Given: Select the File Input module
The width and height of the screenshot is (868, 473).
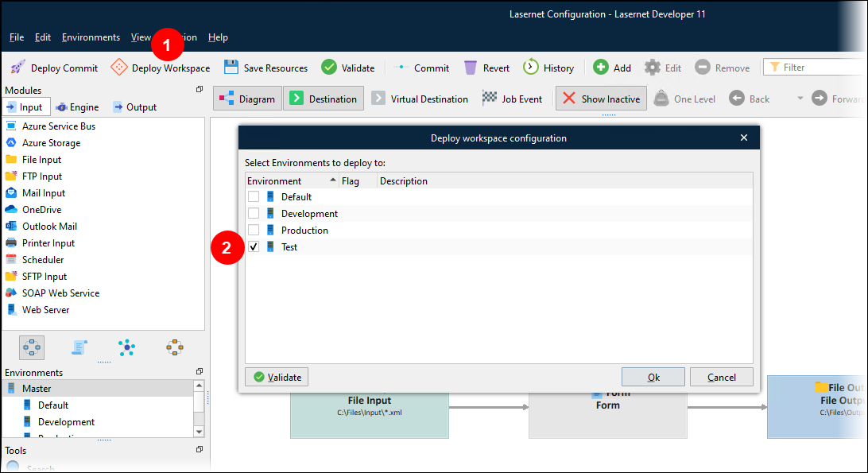Looking at the screenshot, I should (x=41, y=160).
